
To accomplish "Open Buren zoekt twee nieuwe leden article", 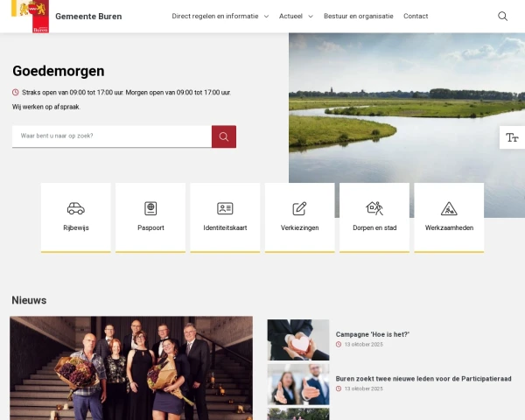I will (x=423, y=379).
